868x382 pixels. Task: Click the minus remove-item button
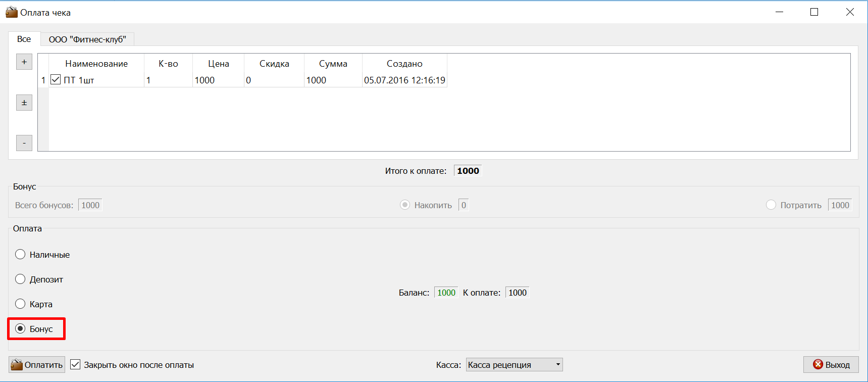[x=24, y=143]
